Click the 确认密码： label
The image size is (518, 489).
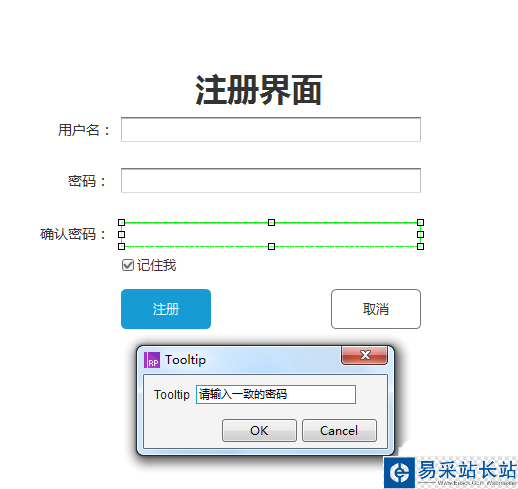tap(73, 234)
